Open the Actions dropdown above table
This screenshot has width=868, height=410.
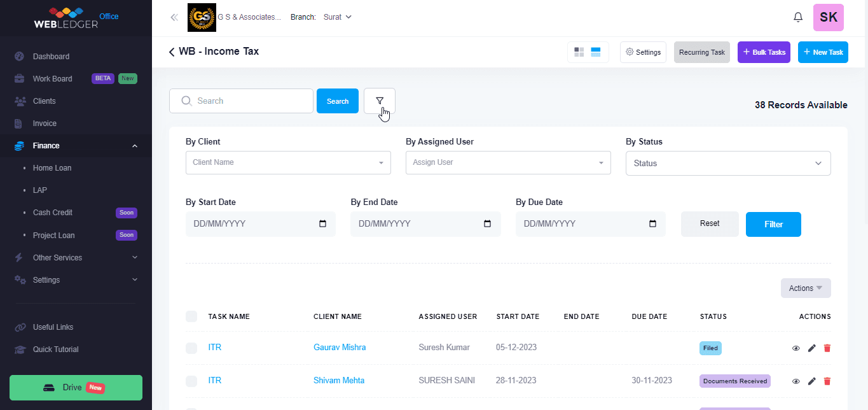(805, 288)
